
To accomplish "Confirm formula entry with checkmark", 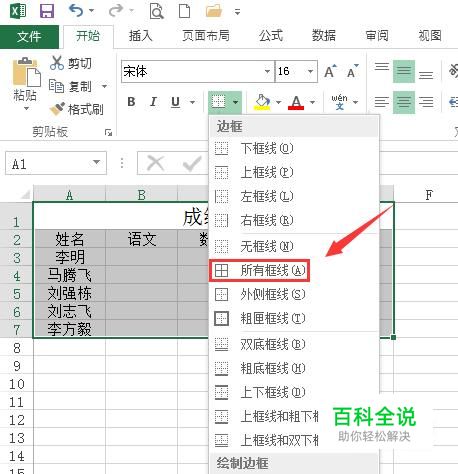I will [192, 164].
